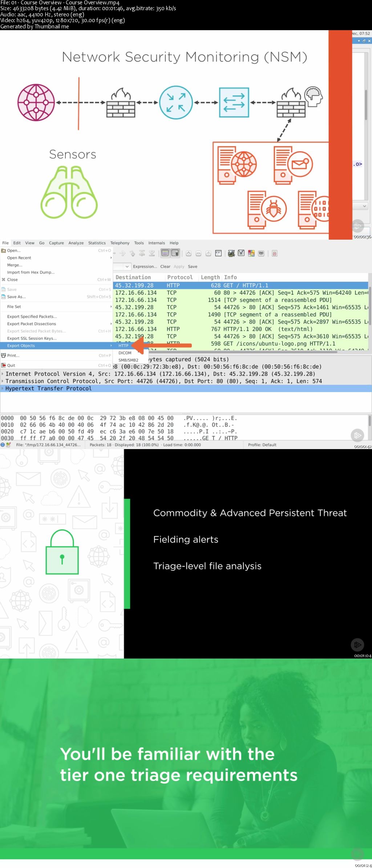Screen dimensions: 372x868
Task: Open the help lifebuoy toolbar icon
Action: pos(275,253)
